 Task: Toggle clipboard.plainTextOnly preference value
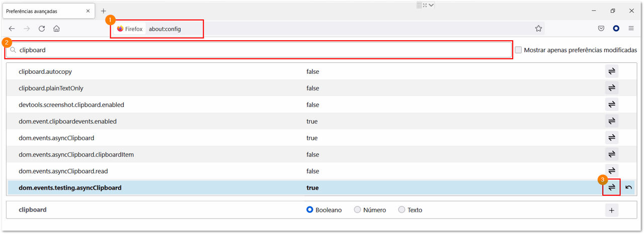coord(612,88)
